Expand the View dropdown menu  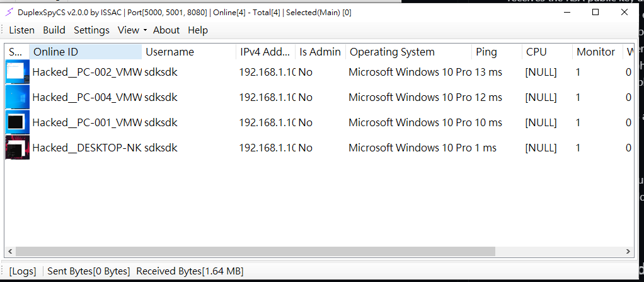(132, 30)
